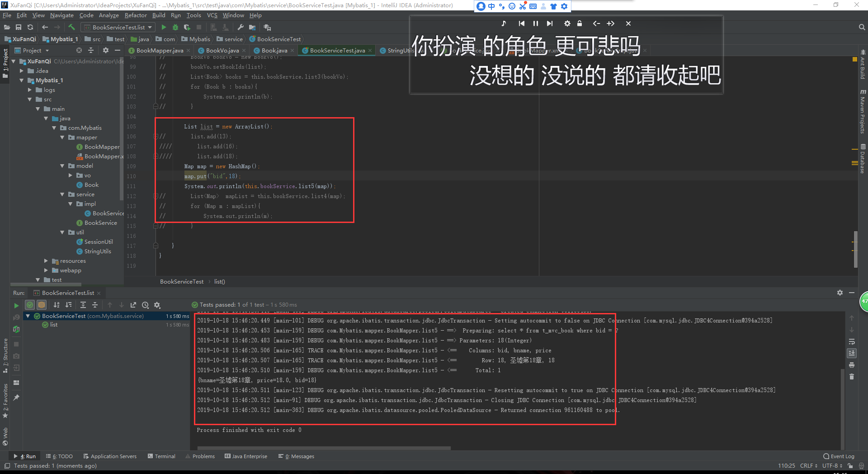Sort tests by duration
The image size is (868, 474).
[x=69, y=305]
